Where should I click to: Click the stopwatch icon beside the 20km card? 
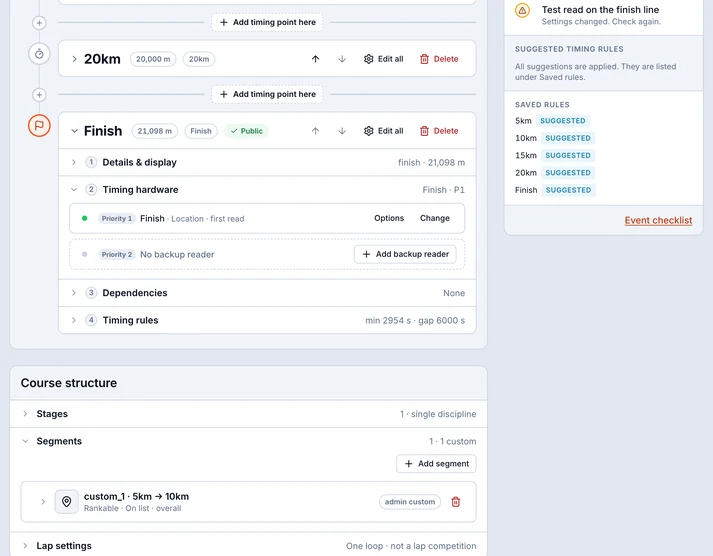[39, 54]
